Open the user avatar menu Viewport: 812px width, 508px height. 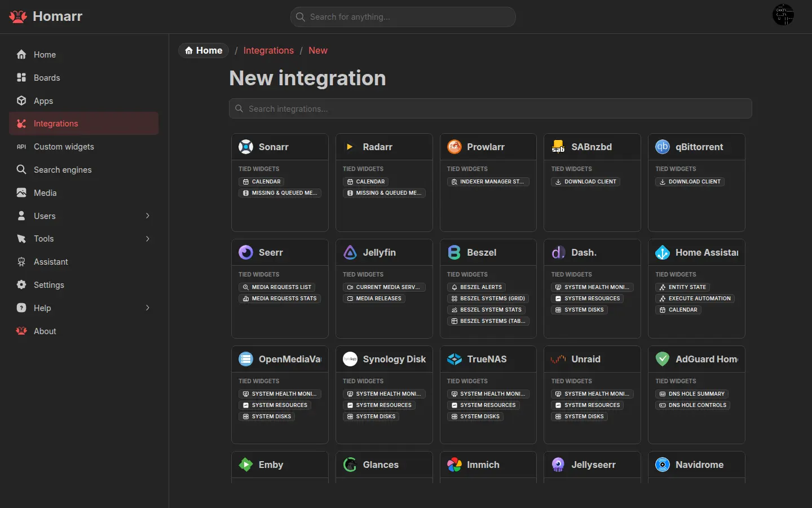783,15
